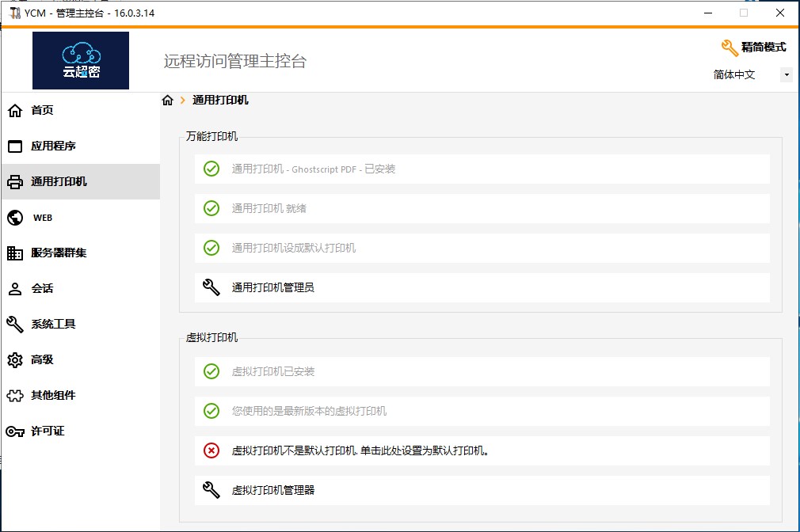
Task: Click the 通用打印机 breadcrumb label
Action: [220, 100]
